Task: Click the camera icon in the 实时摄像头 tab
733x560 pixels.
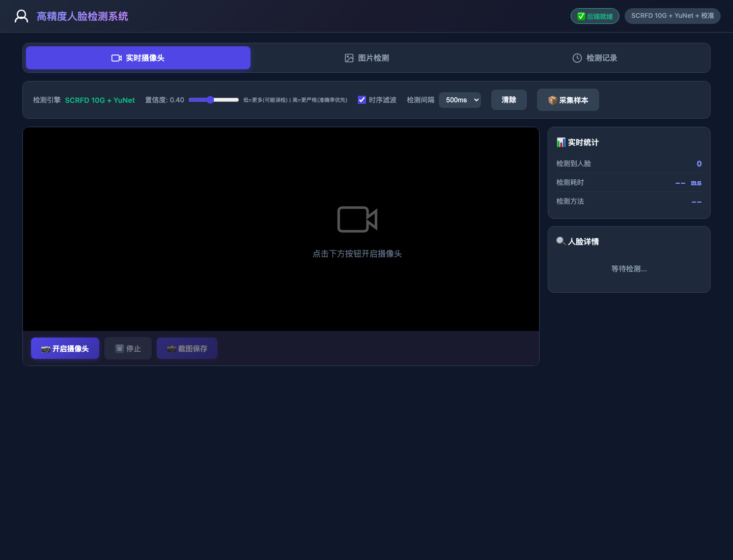Action: click(117, 58)
